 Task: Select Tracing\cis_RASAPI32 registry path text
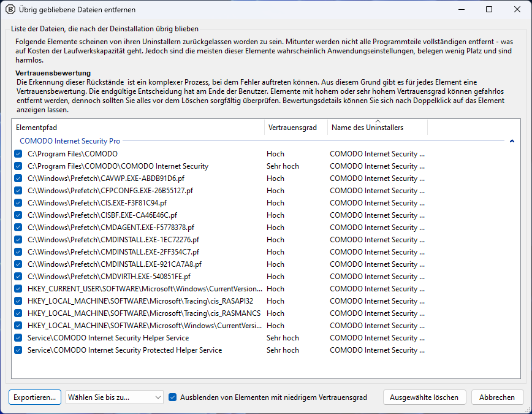coord(140,301)
